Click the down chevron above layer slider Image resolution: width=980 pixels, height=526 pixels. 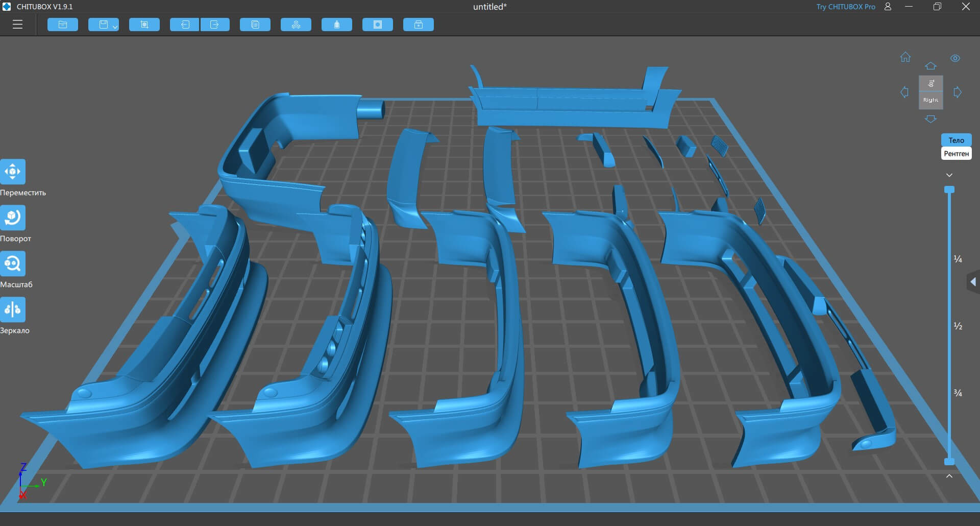(949, 175)
